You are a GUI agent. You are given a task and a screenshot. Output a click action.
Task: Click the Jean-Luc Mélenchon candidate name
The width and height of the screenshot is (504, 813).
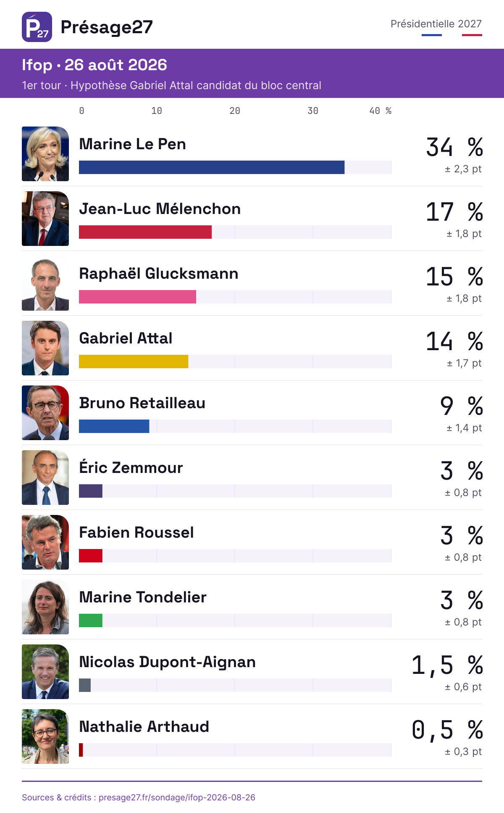click(x=160, y=209)
